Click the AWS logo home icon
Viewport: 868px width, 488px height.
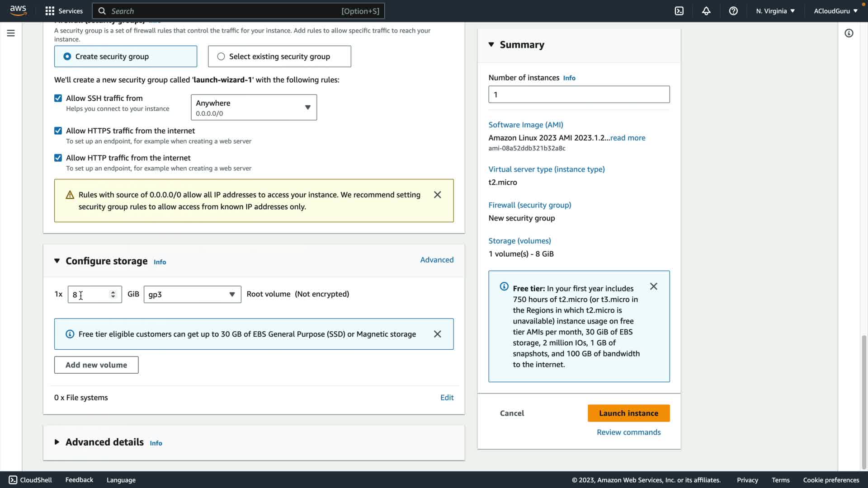pos(18,10)
